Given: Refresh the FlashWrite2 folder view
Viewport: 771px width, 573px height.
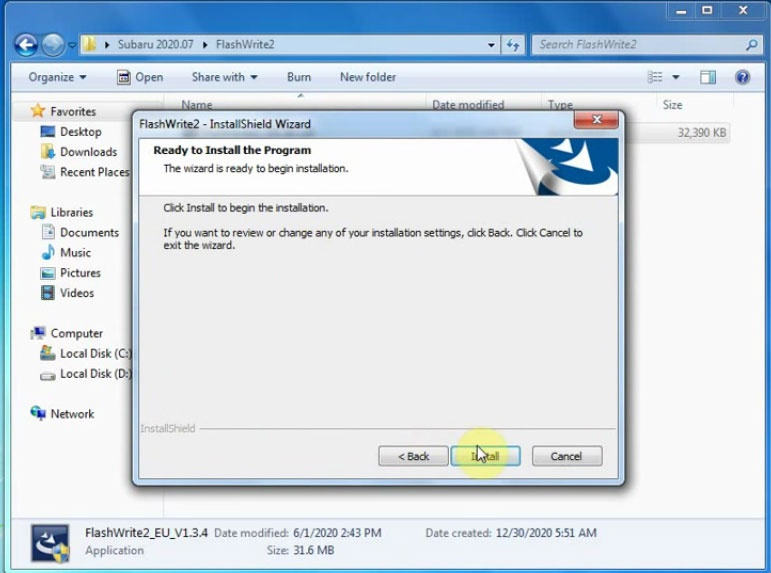Looking at the screenshot, I should 513,45.
